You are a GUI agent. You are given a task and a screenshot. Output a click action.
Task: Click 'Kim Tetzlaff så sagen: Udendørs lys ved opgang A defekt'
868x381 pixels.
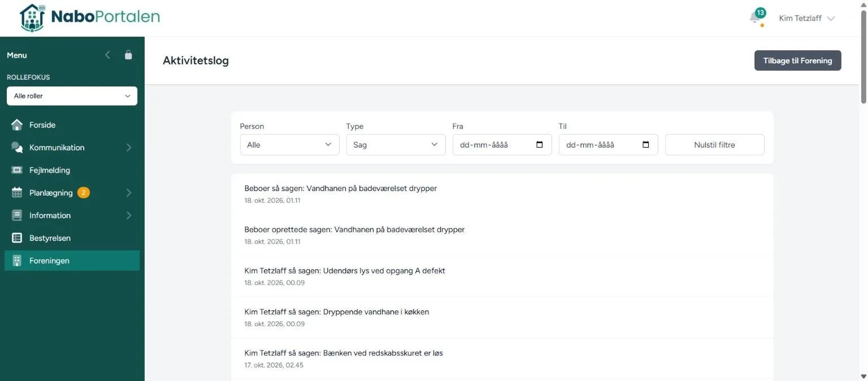click(x=345, y=271)
